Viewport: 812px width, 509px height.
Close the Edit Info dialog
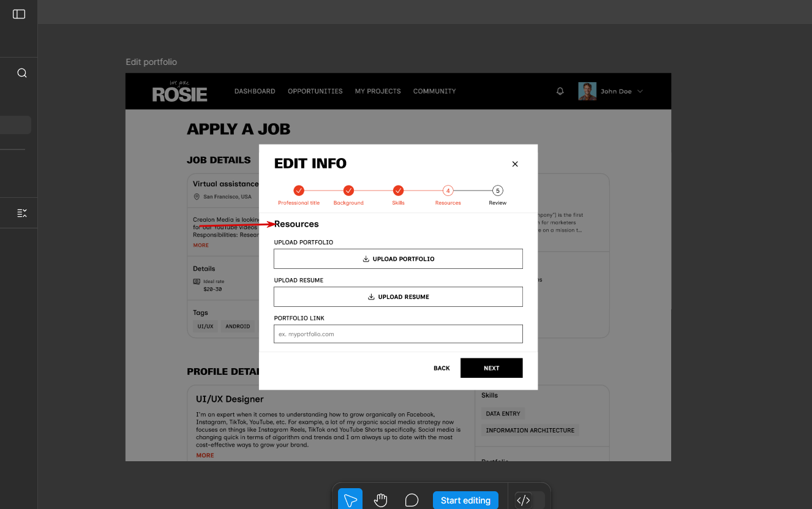515,164
